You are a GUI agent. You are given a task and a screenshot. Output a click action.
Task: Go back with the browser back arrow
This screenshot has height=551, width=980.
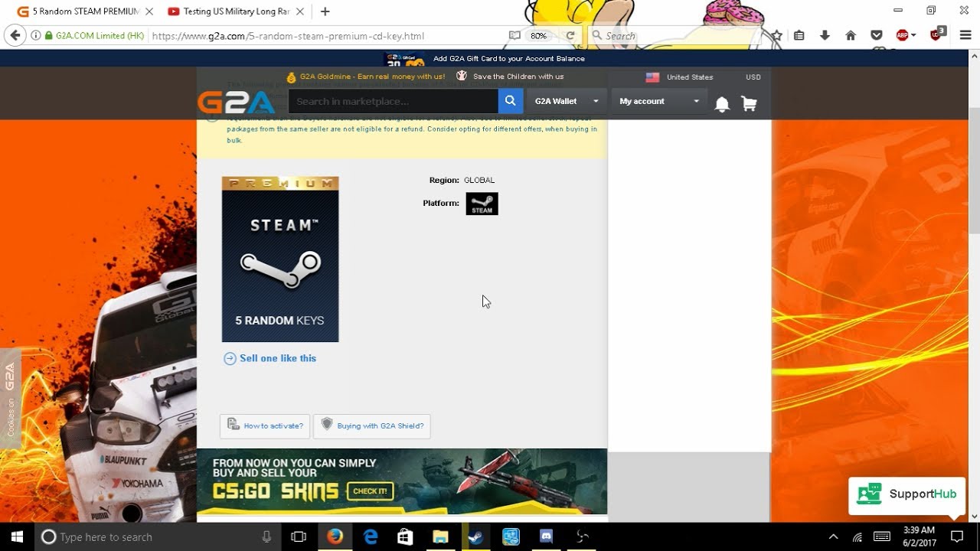click(x=15, y=35)
